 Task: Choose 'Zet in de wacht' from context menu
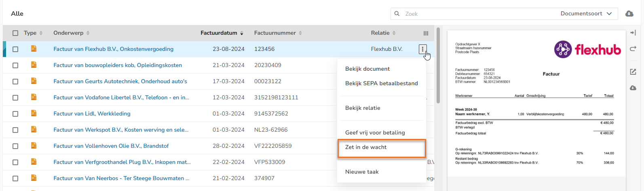pyautogui.click(x=366, y=147)
